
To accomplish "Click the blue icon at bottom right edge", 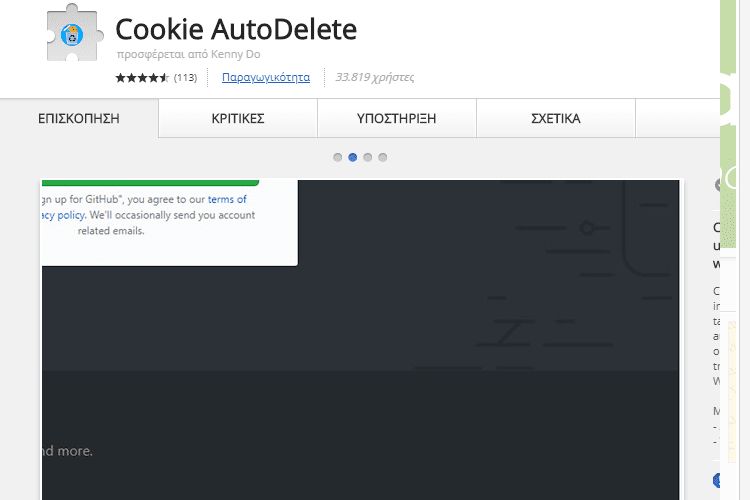I will (x=717, y=480).
